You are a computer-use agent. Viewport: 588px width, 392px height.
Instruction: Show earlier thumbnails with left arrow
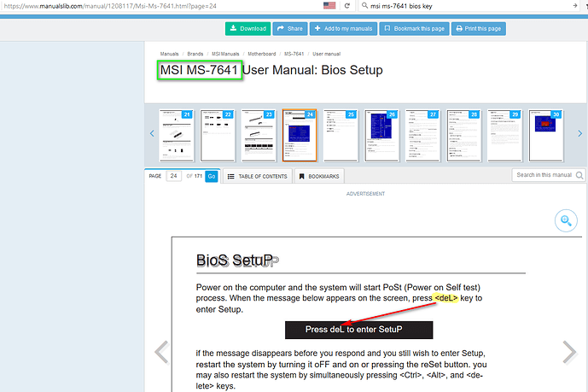tap(152, 133)
